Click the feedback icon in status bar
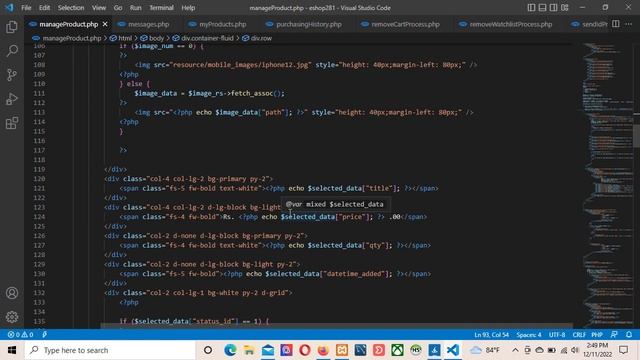 coord(614,335)
